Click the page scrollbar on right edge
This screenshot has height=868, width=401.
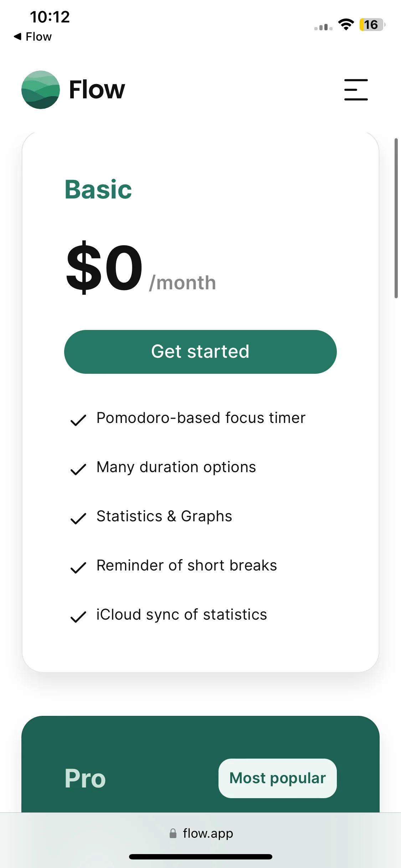(x=396, y=218)
